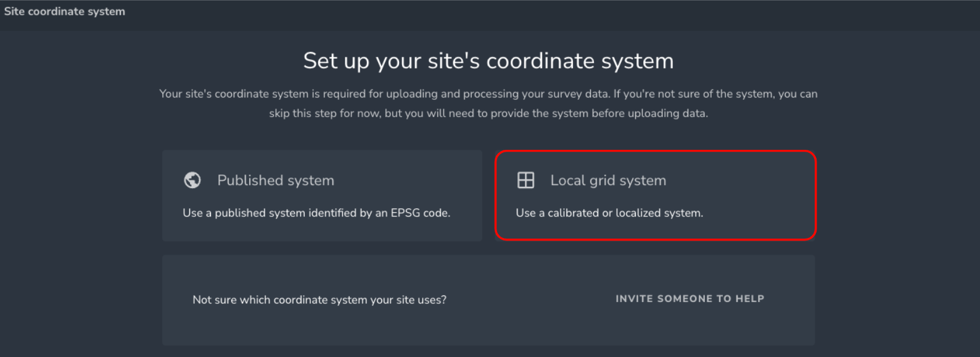Click "Not sure which coordinate system your site uses?"
The image size is (980, 357).
pyautogui.click(x=319, y=300)
